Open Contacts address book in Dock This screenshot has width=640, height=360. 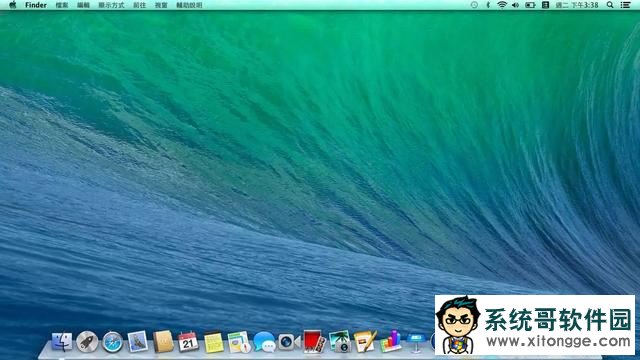coord(163,342)
